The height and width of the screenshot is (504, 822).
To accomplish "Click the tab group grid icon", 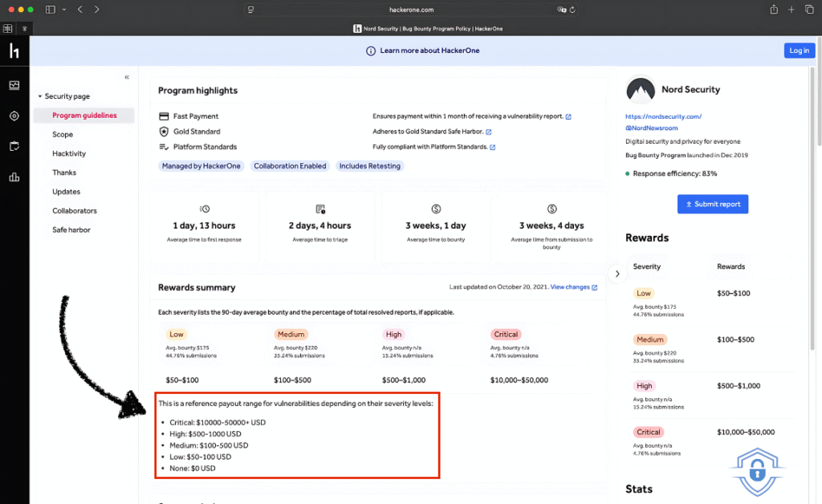I will click(8, 29).
